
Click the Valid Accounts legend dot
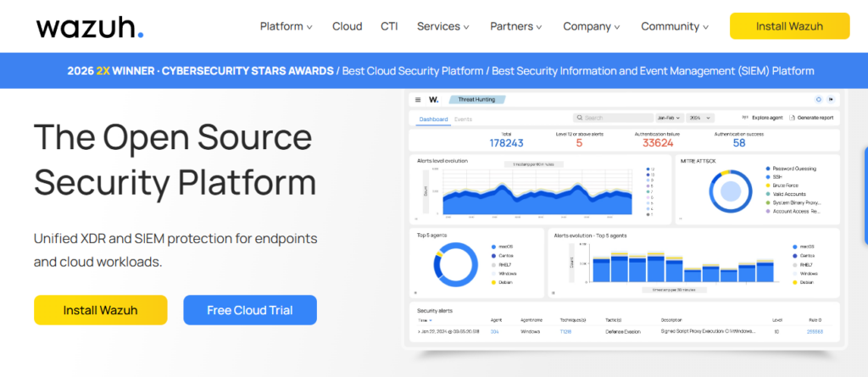click(x=768, y=194)
